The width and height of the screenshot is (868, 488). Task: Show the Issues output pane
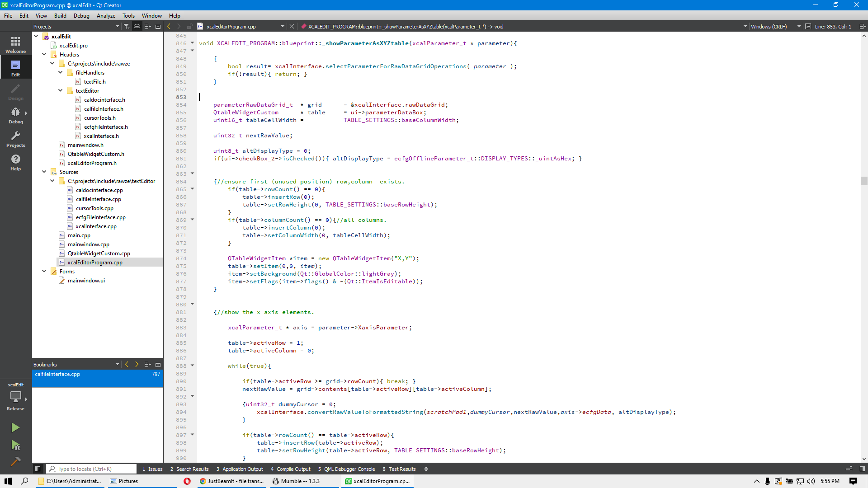pyautogui.click(x=152, y=469)
